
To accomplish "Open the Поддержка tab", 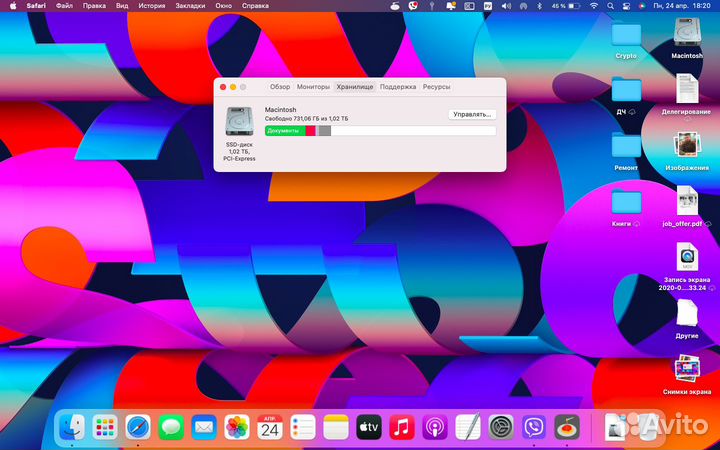I will 398,87.
